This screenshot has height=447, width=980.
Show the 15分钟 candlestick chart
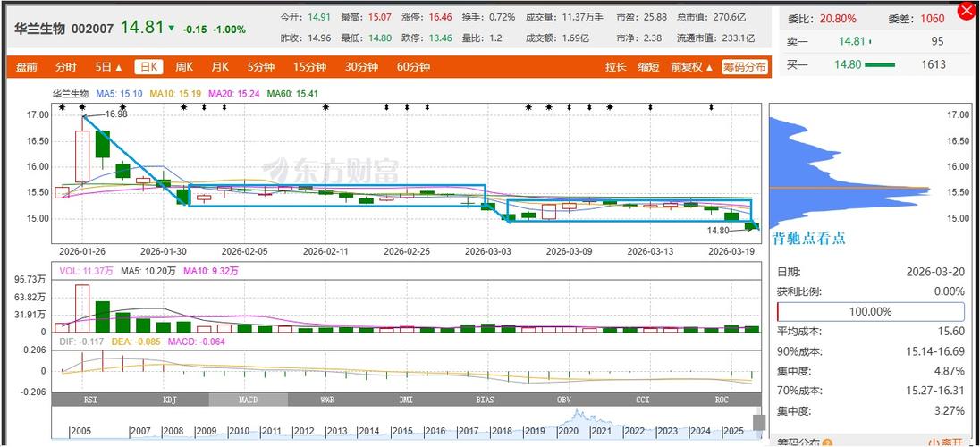pyautogui.click(x=310, y=67)
